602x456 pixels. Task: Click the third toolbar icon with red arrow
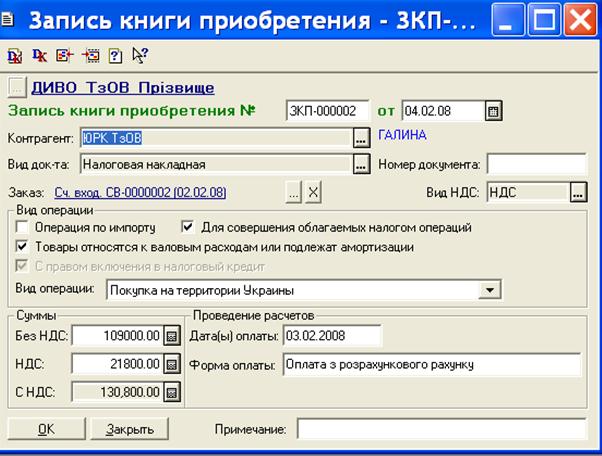(x=64, y=56)
